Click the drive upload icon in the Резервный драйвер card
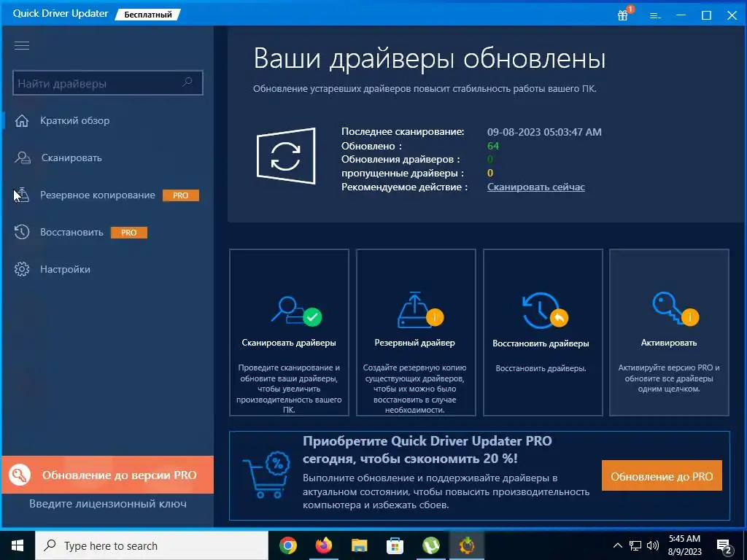This screenshot has height=560, width=747. click(x=414, y=310)
